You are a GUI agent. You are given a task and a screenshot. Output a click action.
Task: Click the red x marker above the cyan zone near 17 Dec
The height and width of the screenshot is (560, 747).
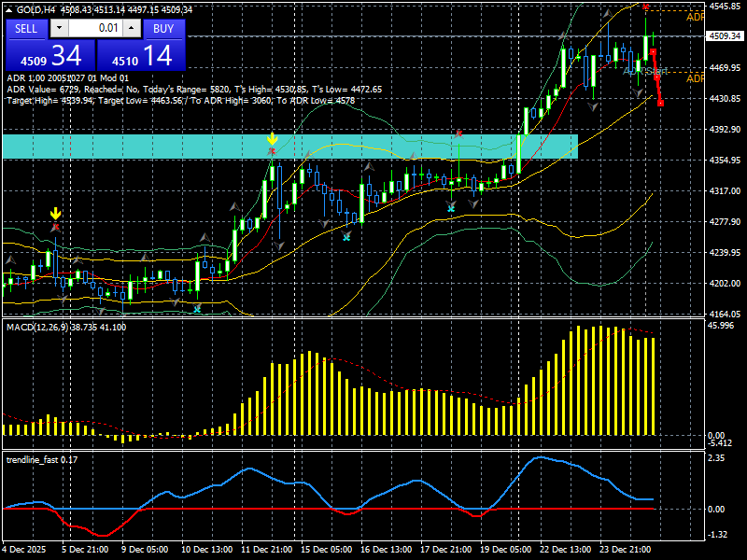tap(458, 133)
